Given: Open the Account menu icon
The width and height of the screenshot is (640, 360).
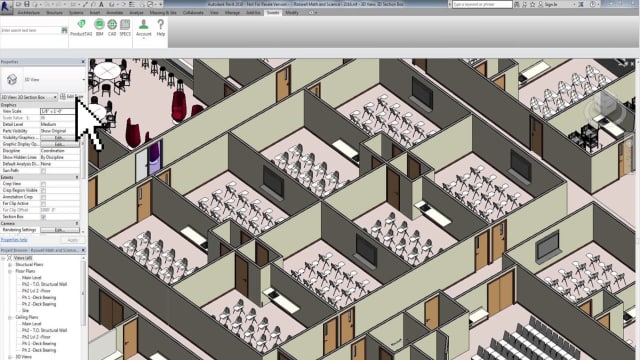Looking at the screenshot, I should [143, 28].
